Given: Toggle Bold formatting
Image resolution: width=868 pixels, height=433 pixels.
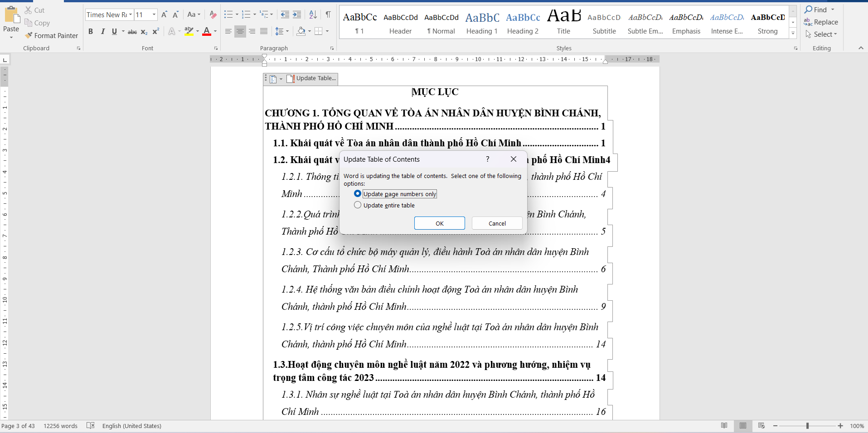Looking at the screenshot, I should [91, 31].
